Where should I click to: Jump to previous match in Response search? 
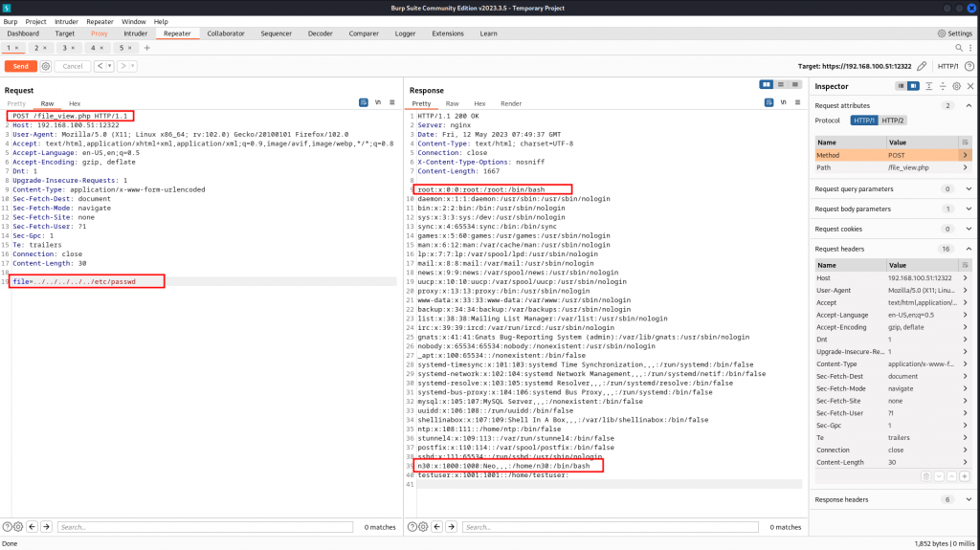click(436, 527)
